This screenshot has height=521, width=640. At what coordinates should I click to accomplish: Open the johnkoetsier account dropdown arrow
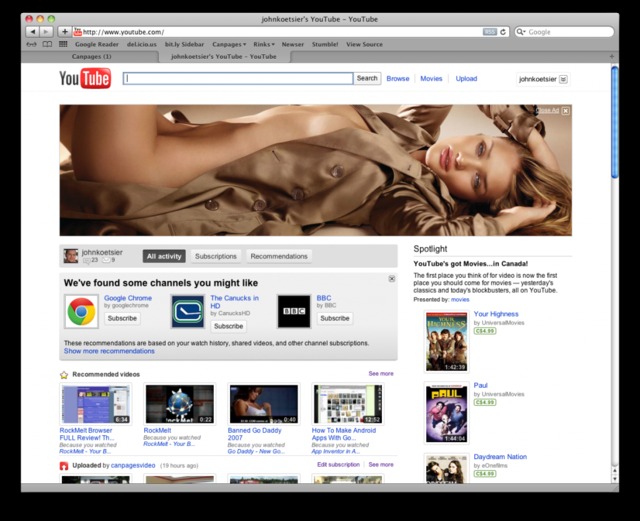563,79
